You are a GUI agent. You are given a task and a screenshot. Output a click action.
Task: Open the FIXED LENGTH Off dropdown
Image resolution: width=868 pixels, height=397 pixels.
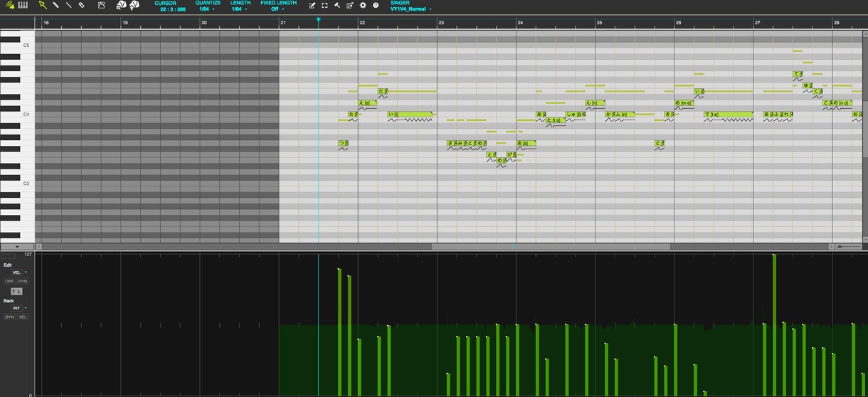277,9
